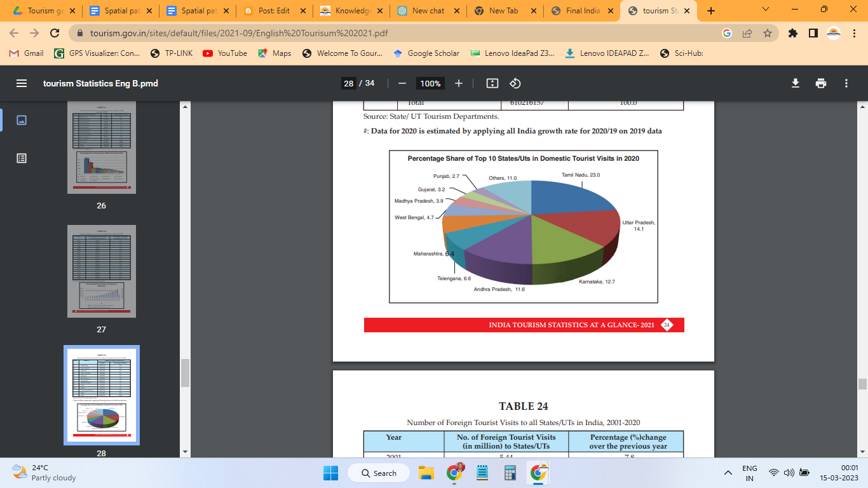
Task: Zoom in the PDF with plus icon
Action: 459,83
